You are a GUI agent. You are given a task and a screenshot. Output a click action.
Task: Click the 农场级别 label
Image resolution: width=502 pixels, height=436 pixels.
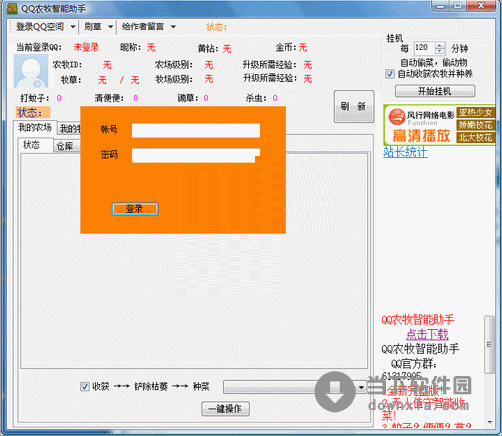(x=174, y=64)
